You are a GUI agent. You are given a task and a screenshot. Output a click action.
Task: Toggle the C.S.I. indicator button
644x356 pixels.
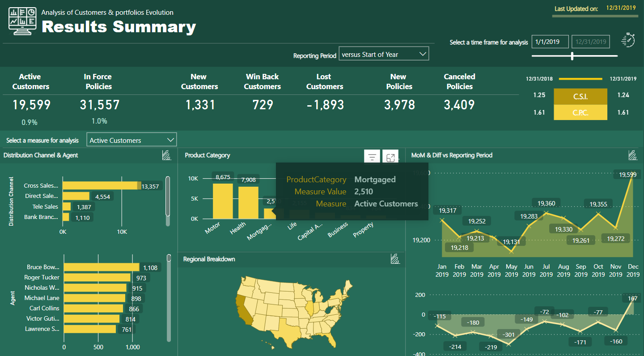point(580,96)
